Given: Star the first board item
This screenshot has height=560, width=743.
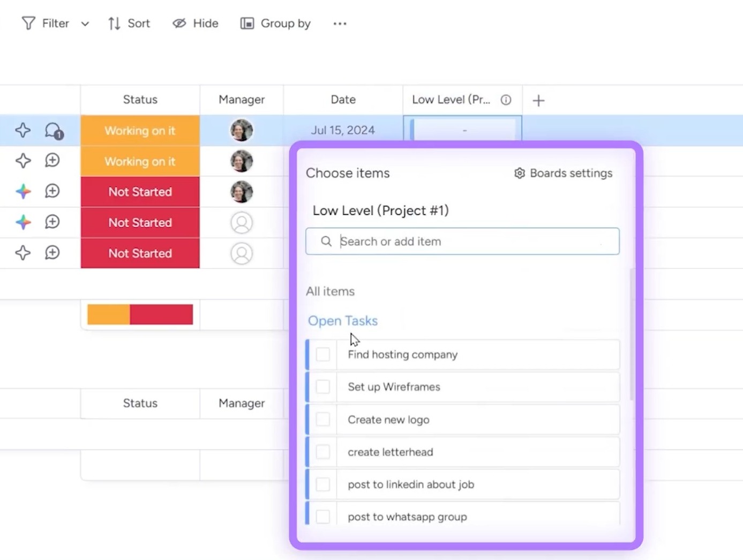Looking at the screenshot, I should click(x=23, y=130).
